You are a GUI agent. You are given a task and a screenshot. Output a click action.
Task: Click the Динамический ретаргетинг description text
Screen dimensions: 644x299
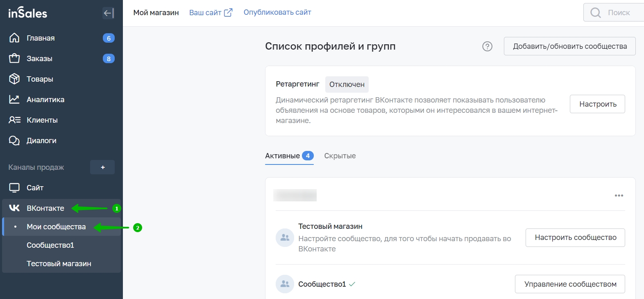417,110
